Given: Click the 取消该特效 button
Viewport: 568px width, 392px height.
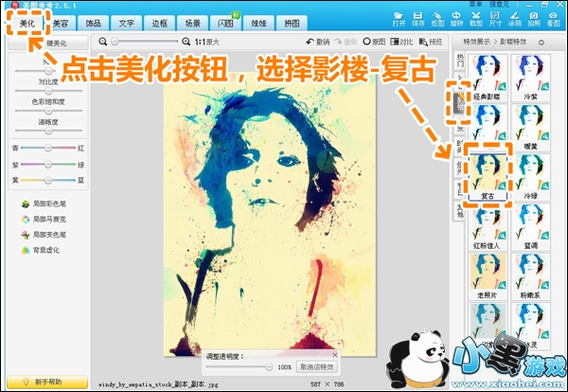Looking at the screenshot, I should click(317, 367).
